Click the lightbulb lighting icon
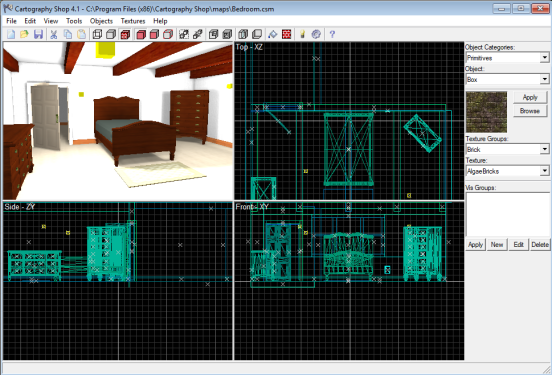Image resolution: width=552 pixels, height=375 pixels. click(302, 34)
